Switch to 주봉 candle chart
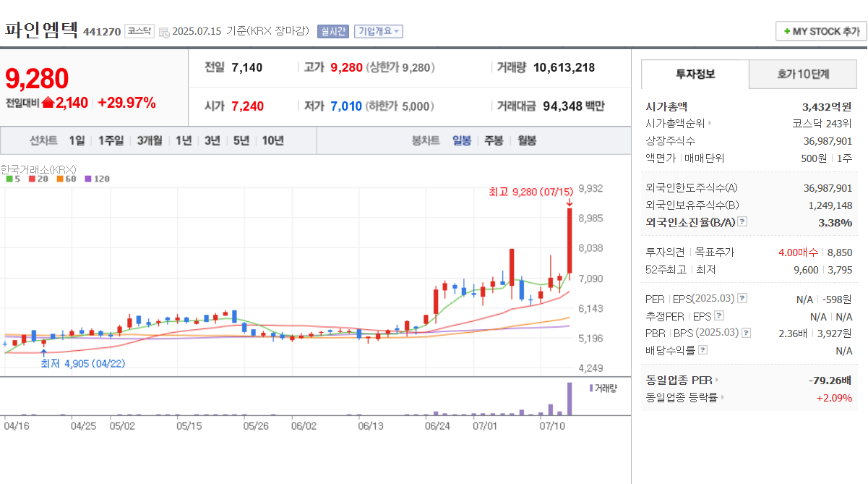868x484 pixels. pyautogui.click(x=494, y=140)
